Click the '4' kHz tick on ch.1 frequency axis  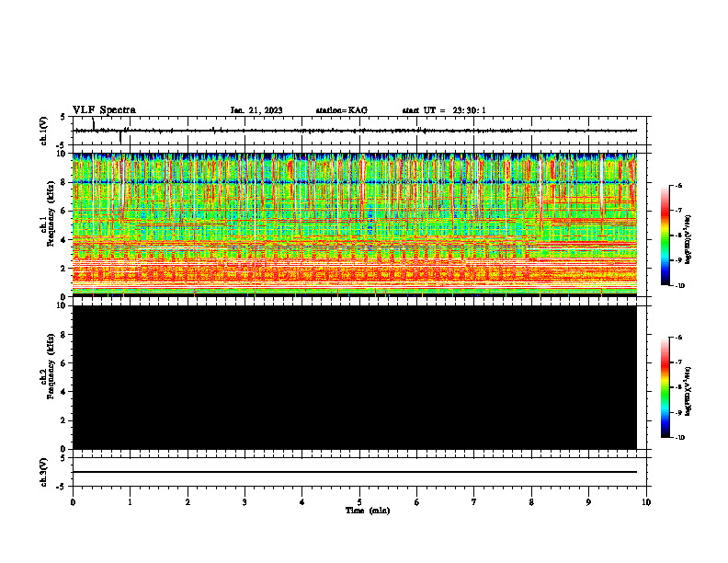click(x=64, y=240)
